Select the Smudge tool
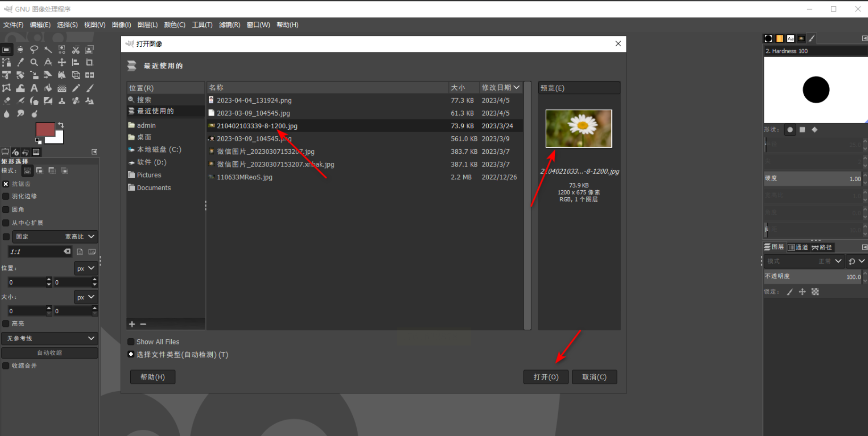The height and width of the screenshot is (436, 868). click(20, 114)
